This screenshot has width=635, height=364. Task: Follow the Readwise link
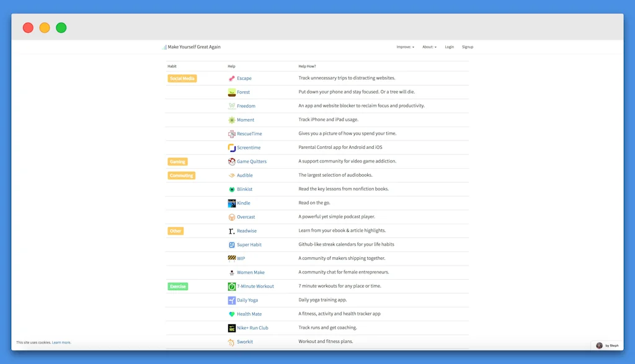tap(246, 231)
